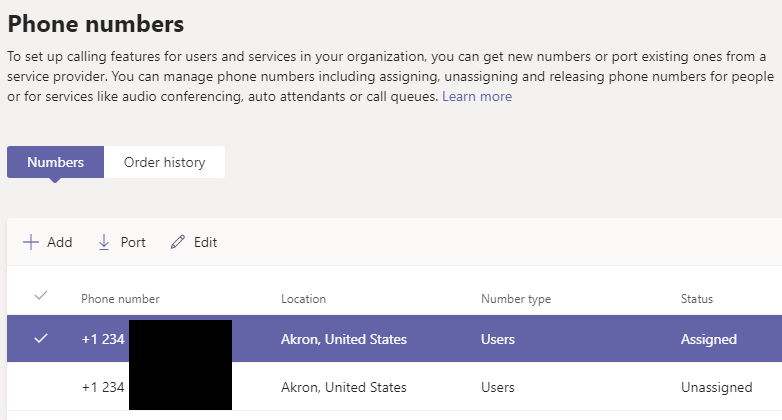Select the second +1 234 phone number
The width and height of the screenshot is (782, 420).
point(103,387)
